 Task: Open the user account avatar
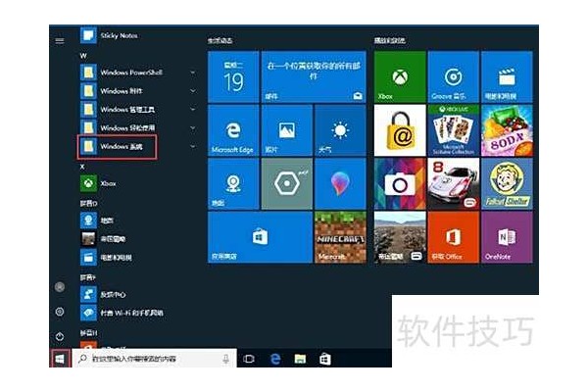tap(60, 287)
